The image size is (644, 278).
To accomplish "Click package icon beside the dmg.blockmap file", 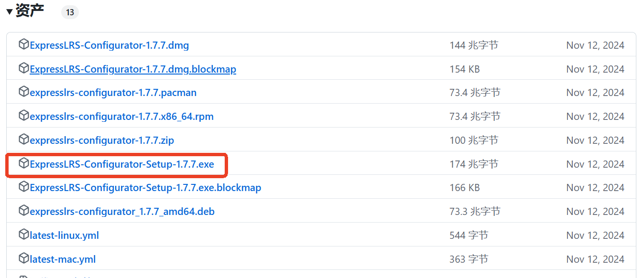I will tap(23, 68).
